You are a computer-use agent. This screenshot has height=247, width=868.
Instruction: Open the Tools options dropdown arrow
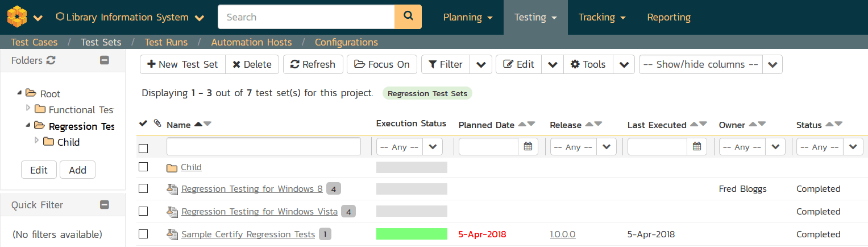click(x=624, y=64)
